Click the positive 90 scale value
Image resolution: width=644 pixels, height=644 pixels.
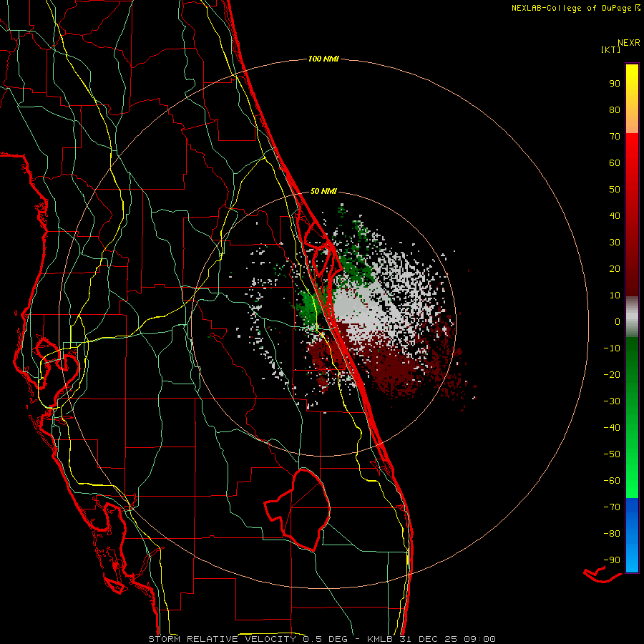click(615, 84)
